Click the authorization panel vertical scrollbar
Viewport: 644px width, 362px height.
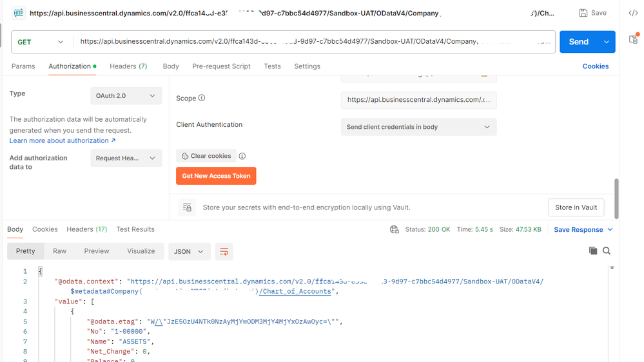pos(616,198)
